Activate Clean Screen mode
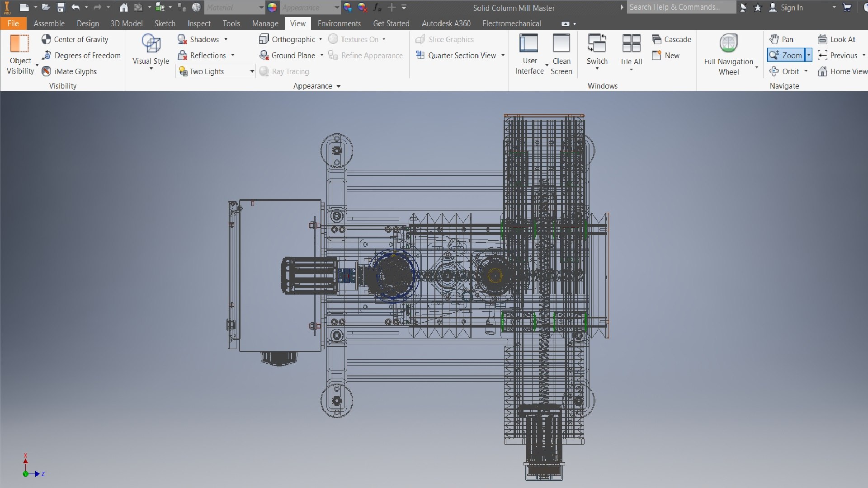This screenshot has height=488, width=868. pyautogui.click(x=561, y=54)
